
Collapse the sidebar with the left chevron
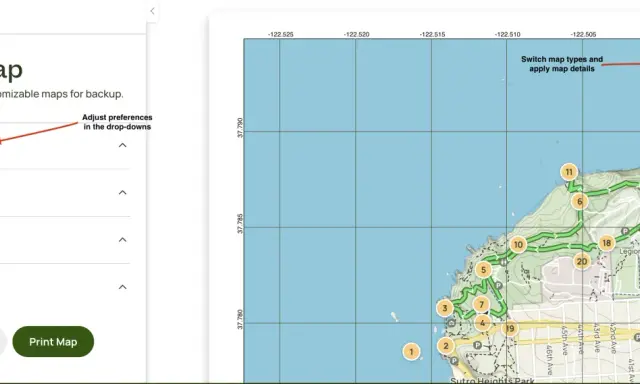point(152,11)
